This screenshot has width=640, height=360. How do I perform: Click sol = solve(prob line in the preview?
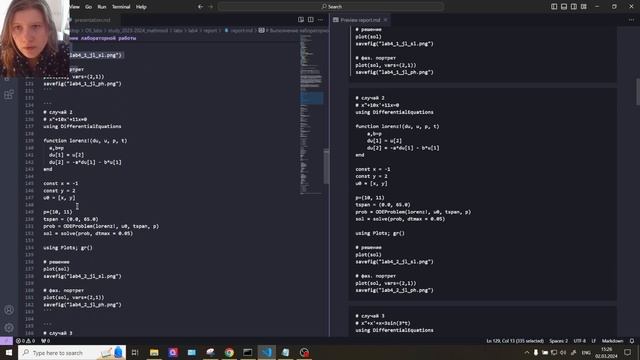tap(400, 219)
